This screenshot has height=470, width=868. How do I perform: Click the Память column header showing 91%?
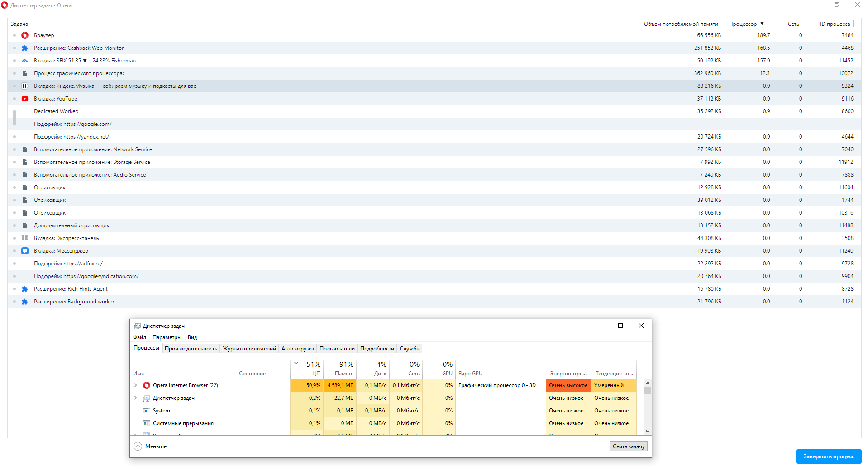click(340, 369)
